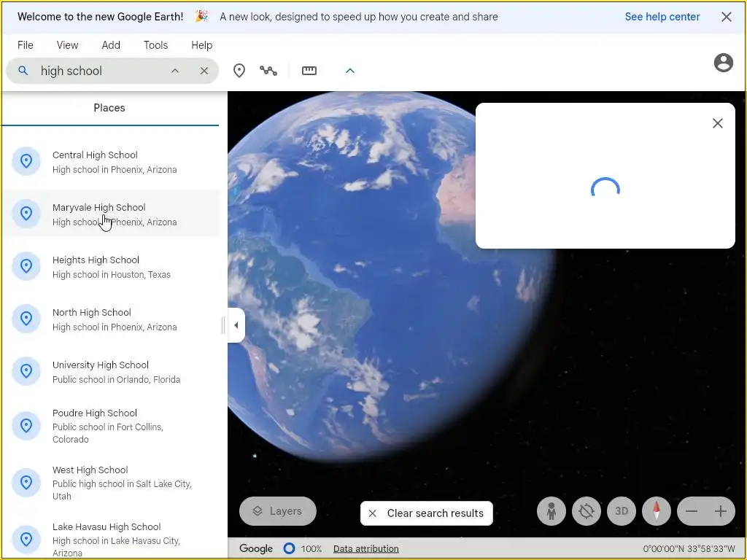This screenshot has width=747, height=560.
Task: Click pin icon beside North High School
Action: (26, 318)
